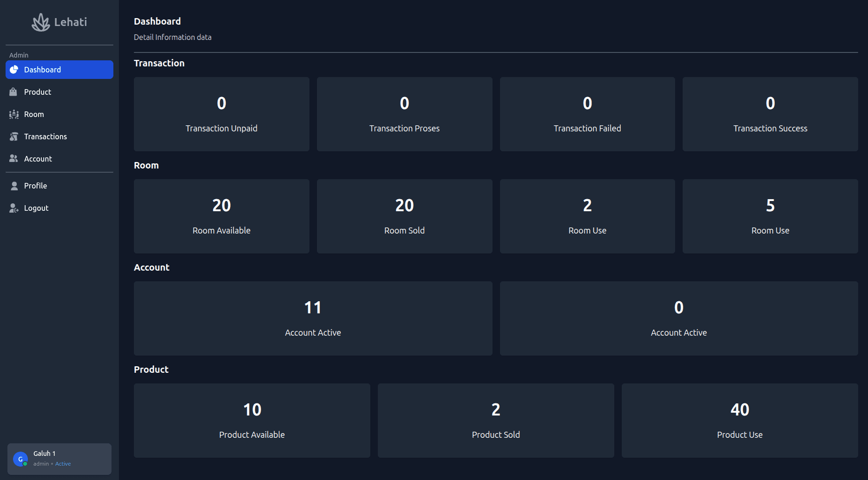Select the Transaction Success card
The width and height of the screenshot is (868, 480).
click(x=770, y=114)
